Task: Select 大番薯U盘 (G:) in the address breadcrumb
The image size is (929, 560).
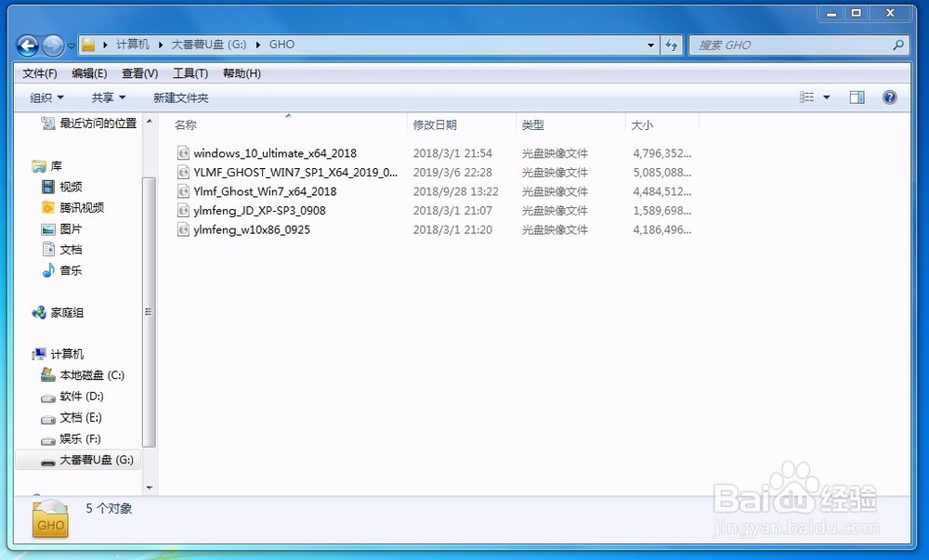Action: (x=208, y=45)
